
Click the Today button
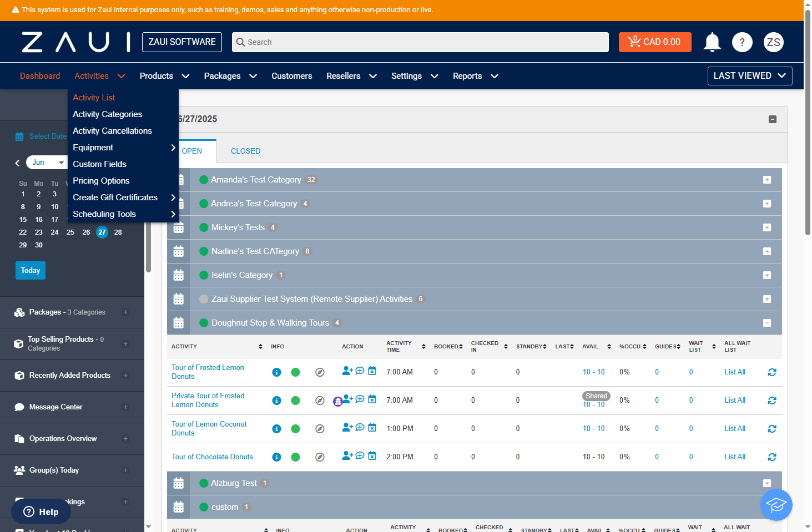[x=31, y=271]
